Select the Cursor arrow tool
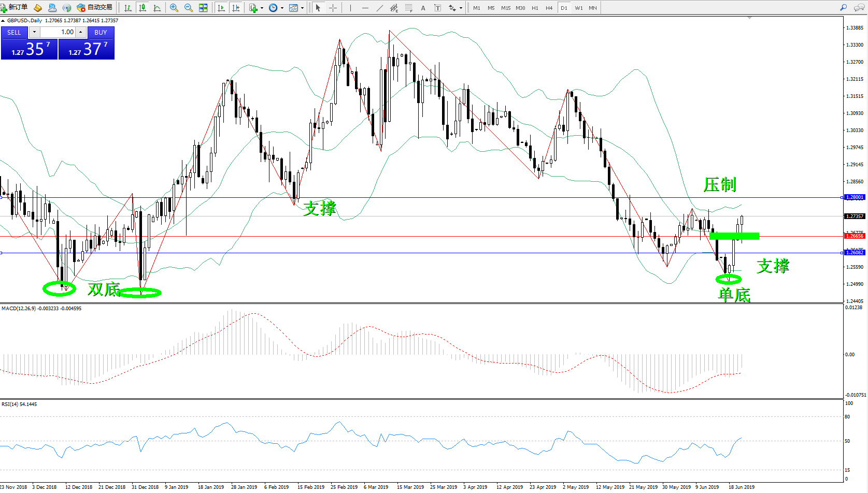 pos(318,8)
